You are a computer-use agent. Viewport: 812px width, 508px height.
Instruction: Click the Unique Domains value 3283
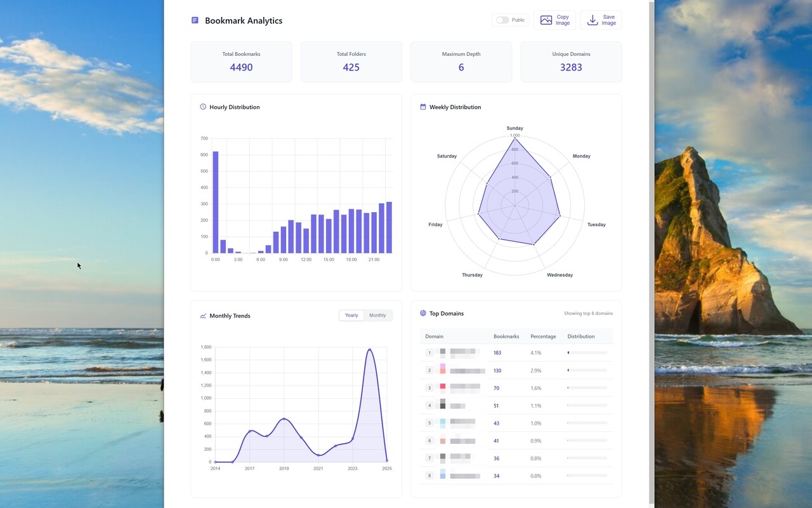pos(571,67)
